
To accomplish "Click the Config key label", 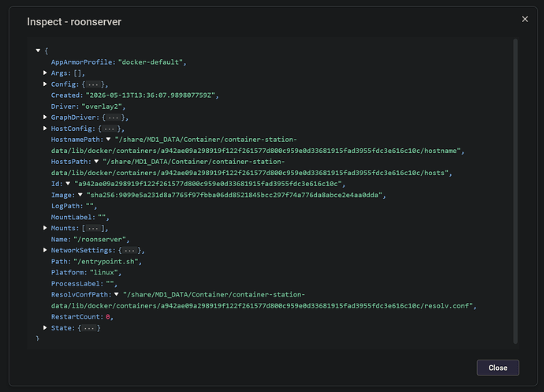I will (x=65, y=84).
